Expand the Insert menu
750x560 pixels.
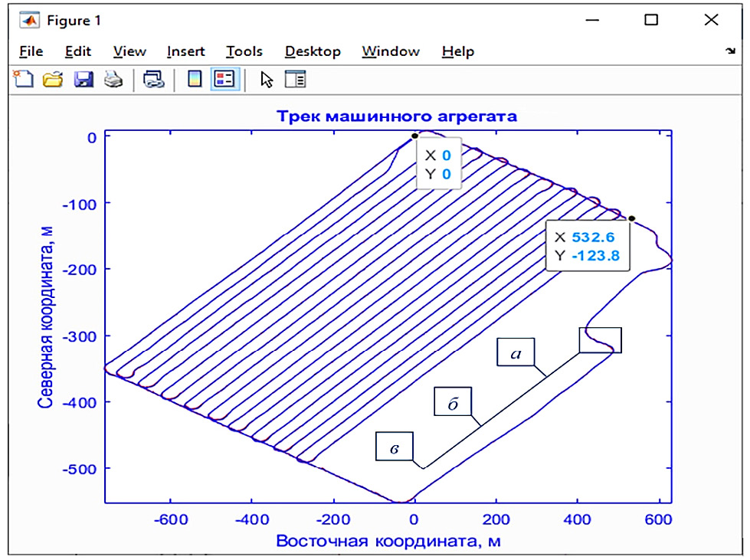(x=185, y=51)
